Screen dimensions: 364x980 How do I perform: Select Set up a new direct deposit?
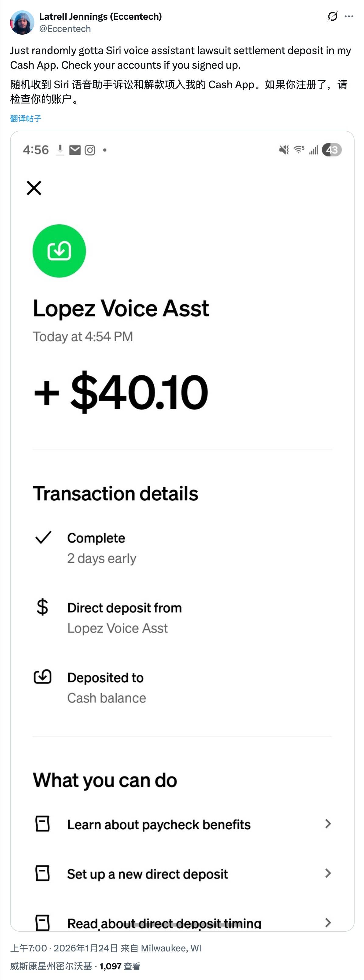coord(147,874)
